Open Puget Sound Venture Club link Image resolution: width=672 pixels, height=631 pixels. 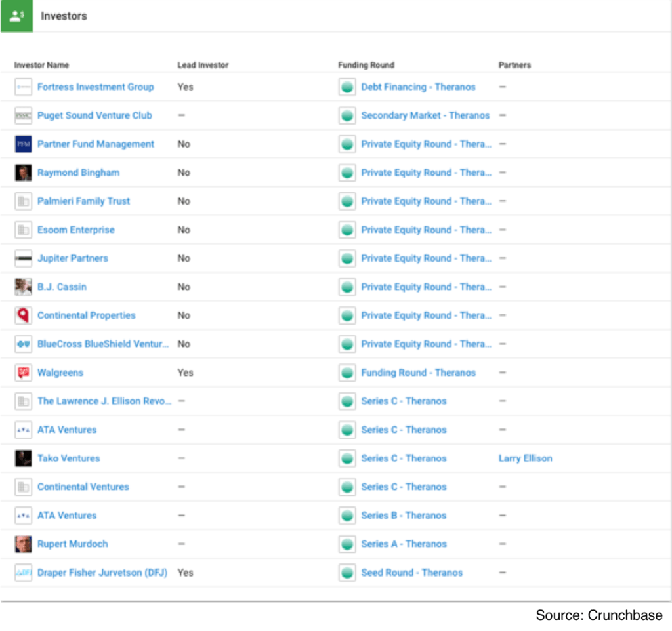point(94,115)
